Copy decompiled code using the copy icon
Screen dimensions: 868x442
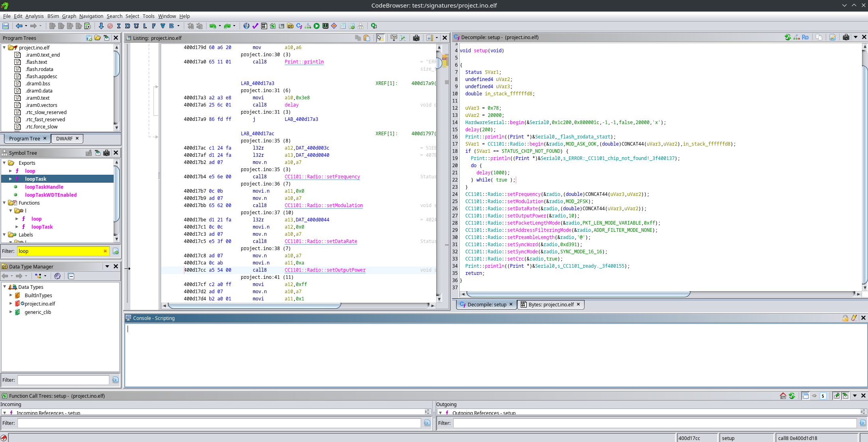pos(819,37)
